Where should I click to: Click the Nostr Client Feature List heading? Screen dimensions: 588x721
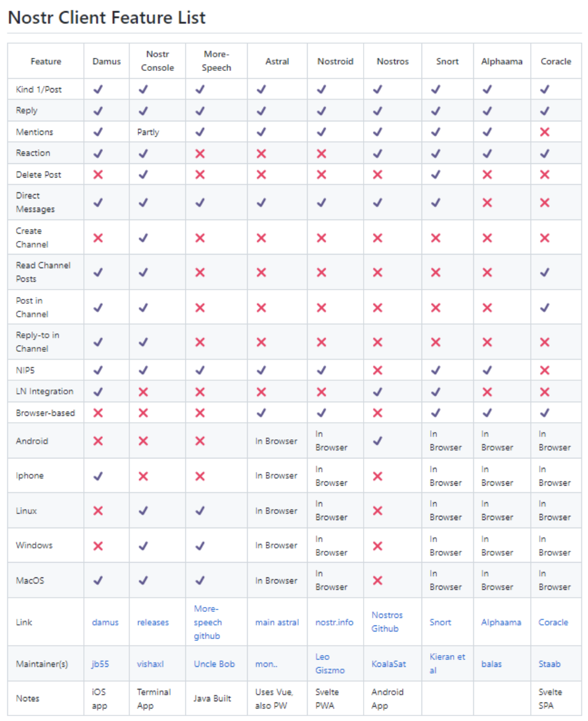(x=107, y=18)
